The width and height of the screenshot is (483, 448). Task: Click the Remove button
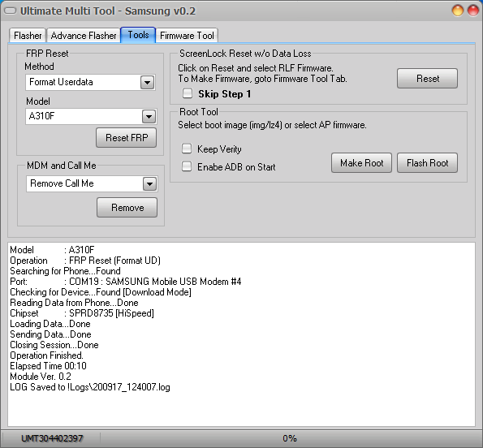(x=127, y=208)
